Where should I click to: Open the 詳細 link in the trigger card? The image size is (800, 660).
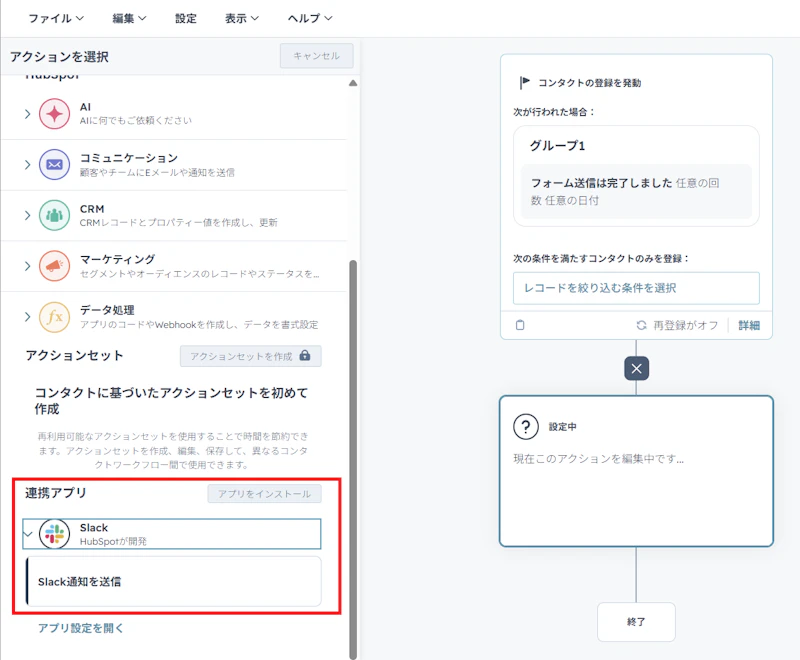pos(749,325)
